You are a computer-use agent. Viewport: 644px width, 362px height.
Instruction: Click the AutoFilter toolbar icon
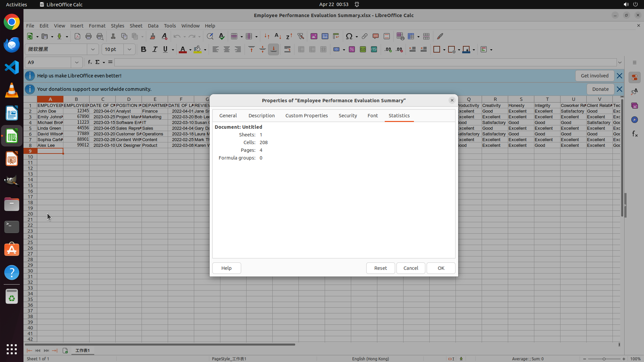click(301, 36)
